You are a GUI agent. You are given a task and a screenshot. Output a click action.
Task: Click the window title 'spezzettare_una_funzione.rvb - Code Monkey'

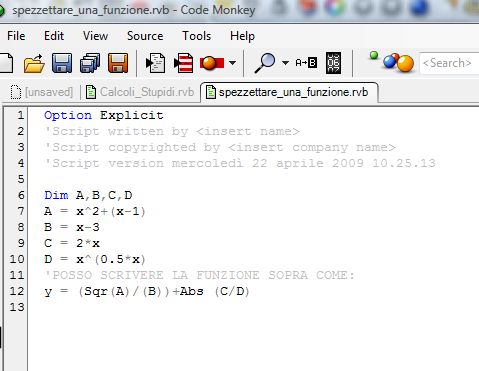click(134, 10)
